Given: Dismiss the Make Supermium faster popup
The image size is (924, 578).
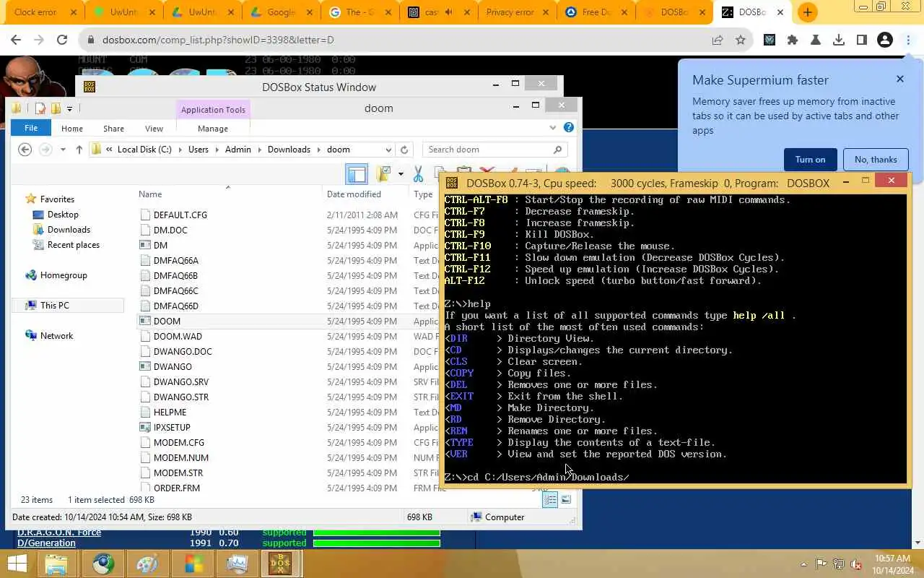Looking at the screenshot, I should tap(900, 79).
